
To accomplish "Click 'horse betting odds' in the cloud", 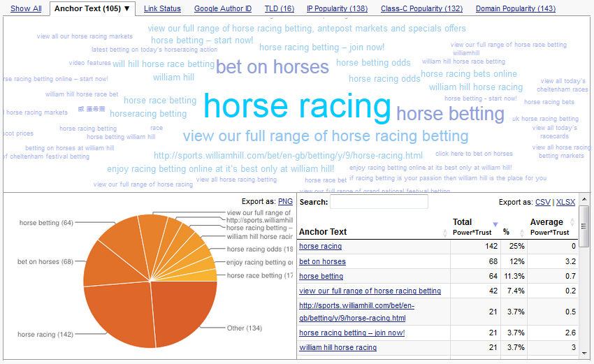I will point(374,62).
